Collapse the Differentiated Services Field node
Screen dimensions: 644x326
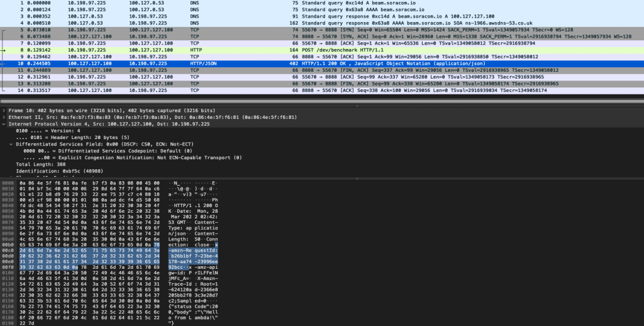pyautogui.click(x=11, y=144)
